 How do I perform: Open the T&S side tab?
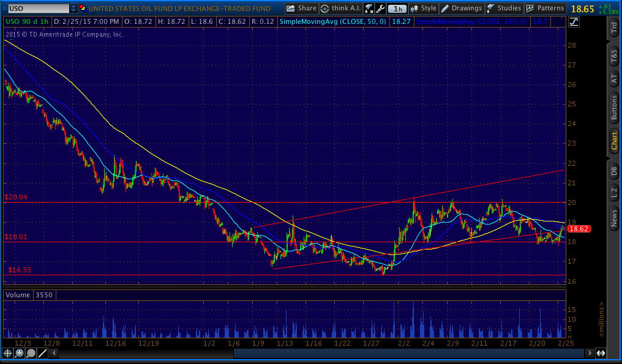[614, 56]
